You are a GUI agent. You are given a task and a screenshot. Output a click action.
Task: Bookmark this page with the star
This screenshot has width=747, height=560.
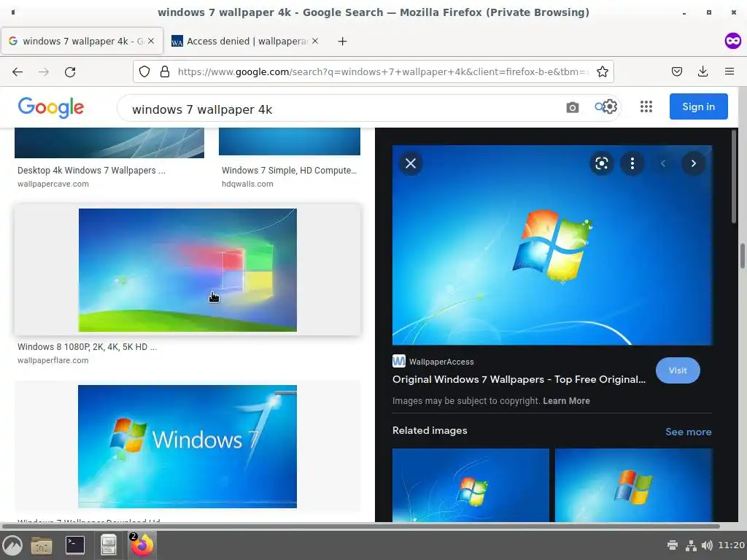(602, 72)
